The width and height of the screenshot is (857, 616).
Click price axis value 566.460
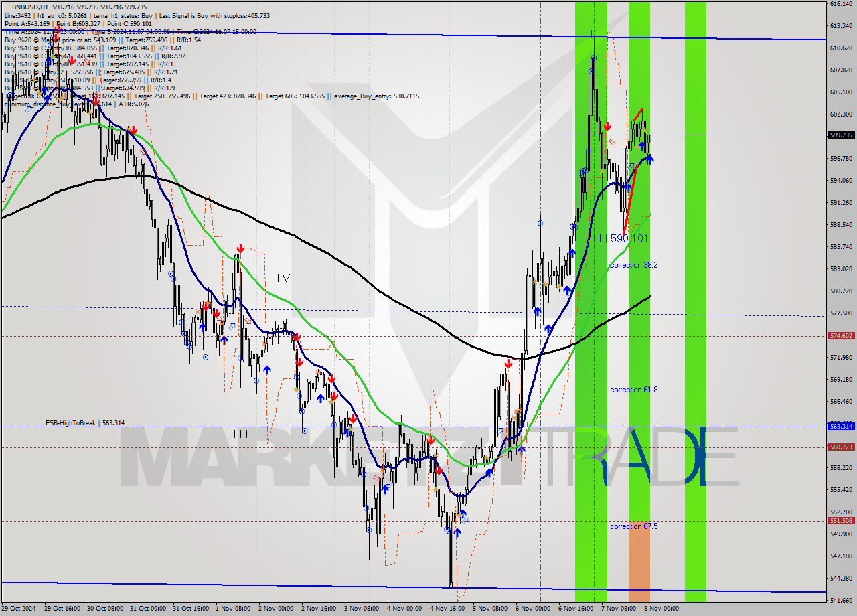pyautogui.click(x=841, y=401)
